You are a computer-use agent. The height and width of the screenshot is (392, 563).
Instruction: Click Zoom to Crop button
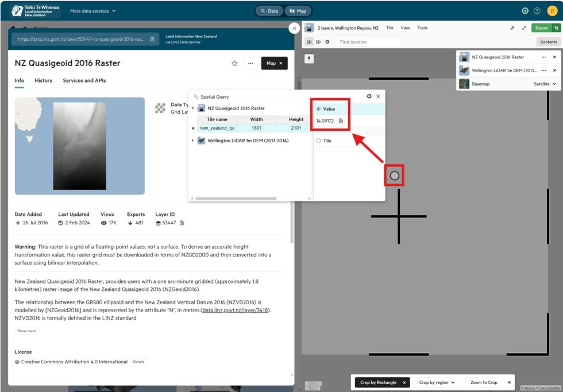(484, 382)
